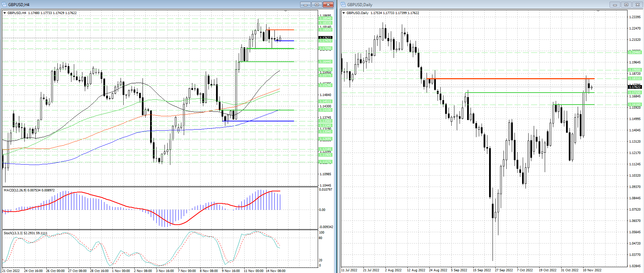
Task: Activate the GBPUSD,H4 title bar text
Action: coord(19,5)
